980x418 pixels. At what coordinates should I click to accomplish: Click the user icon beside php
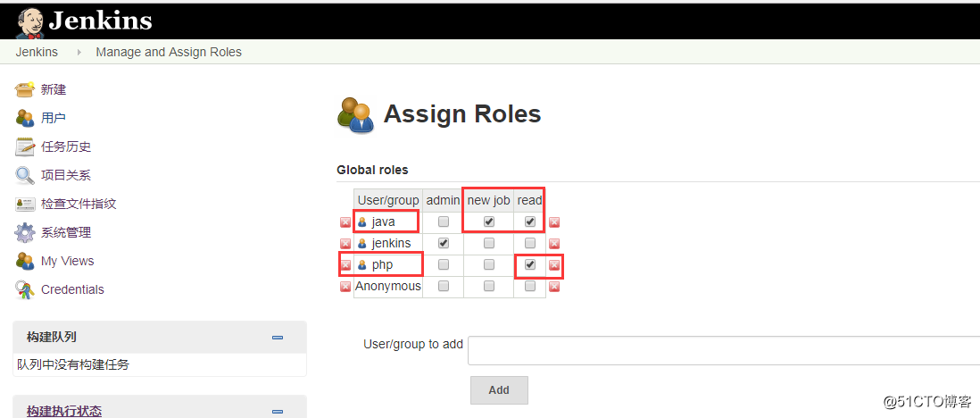click(x=361, y=264)
